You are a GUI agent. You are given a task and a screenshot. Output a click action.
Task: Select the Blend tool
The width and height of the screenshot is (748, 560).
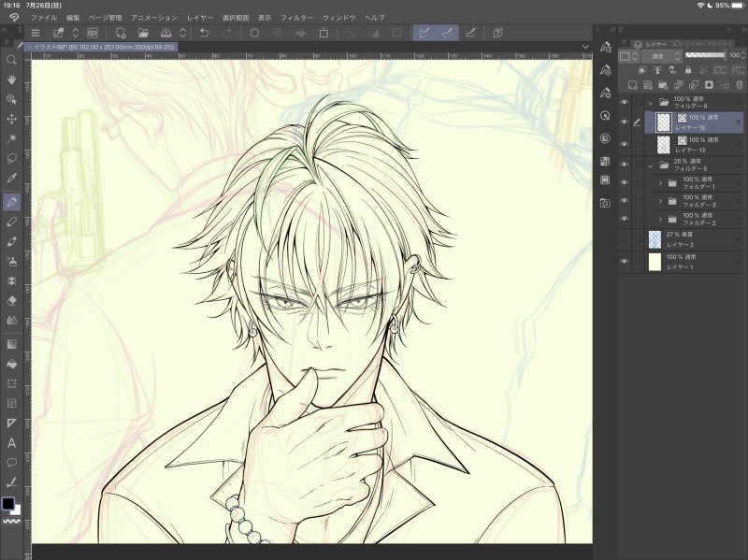click(12, 320)
